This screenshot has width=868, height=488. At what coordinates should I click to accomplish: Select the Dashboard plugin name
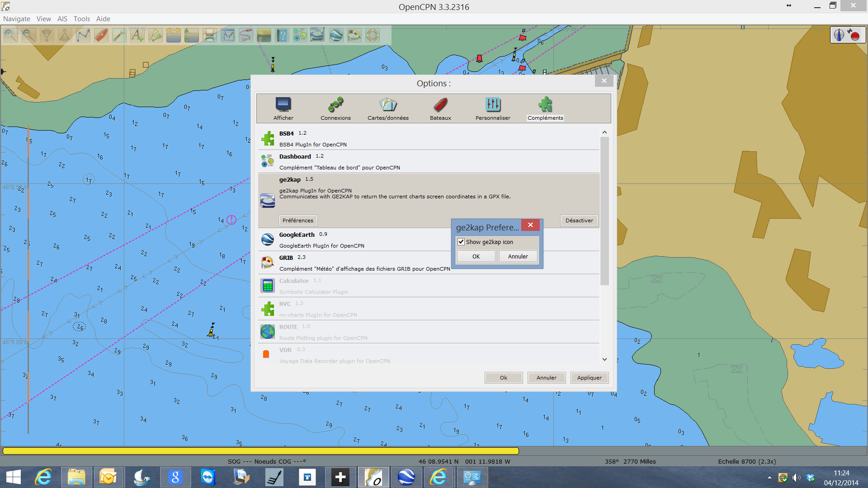[x=295, y=156]
